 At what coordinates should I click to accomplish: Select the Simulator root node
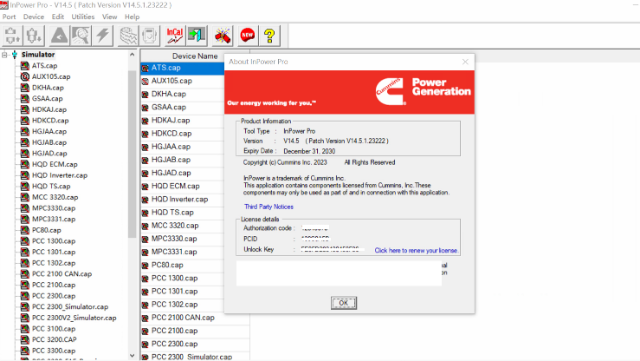(x=38, y=55)
